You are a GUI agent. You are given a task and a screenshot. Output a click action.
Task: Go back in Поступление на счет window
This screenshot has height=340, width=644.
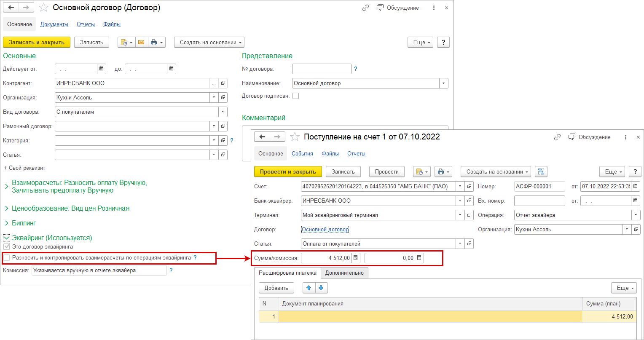click(262, 137)
